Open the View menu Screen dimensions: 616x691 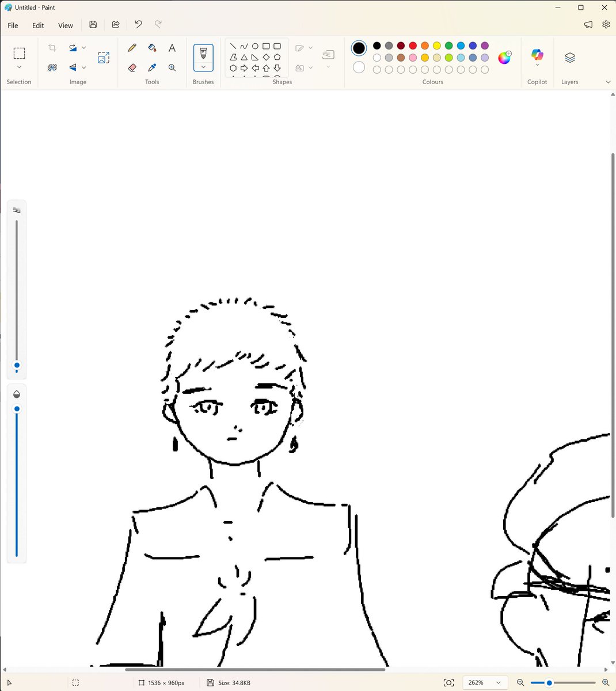click(66, 25)
